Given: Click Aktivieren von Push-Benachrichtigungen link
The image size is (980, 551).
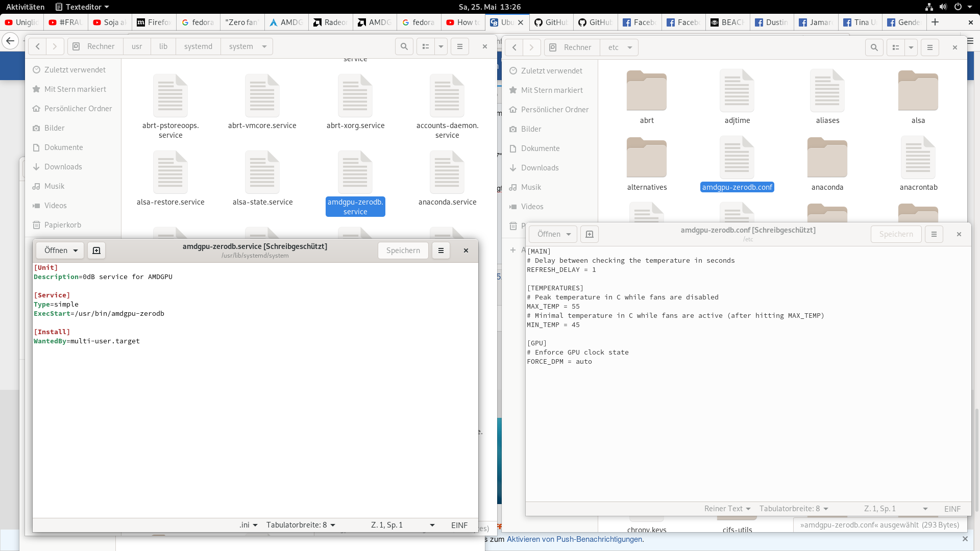Looking at the screenshot, I should [575, 539].
